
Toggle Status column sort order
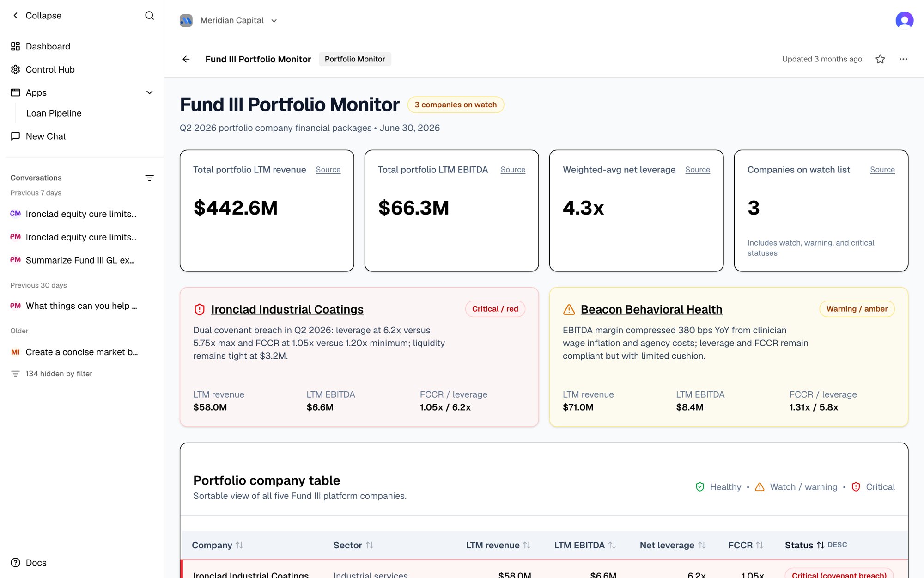point(816,545)
